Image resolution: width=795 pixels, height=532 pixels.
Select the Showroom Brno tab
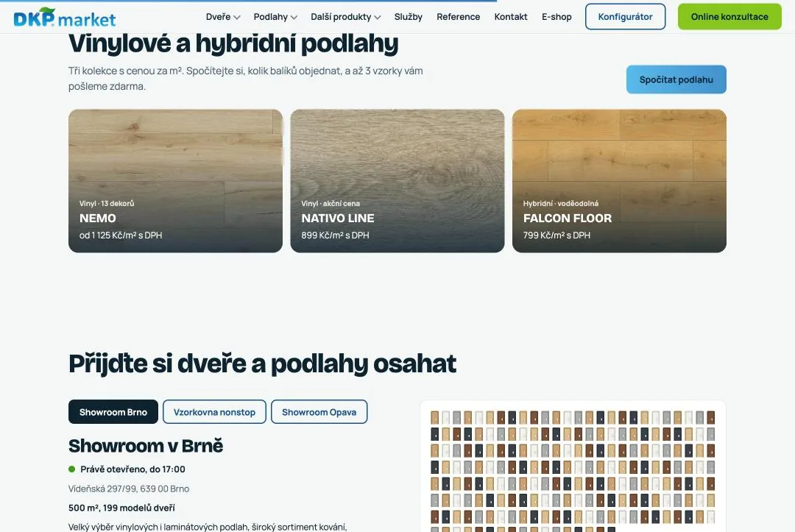pyautogui.click(x=113, y=412)
